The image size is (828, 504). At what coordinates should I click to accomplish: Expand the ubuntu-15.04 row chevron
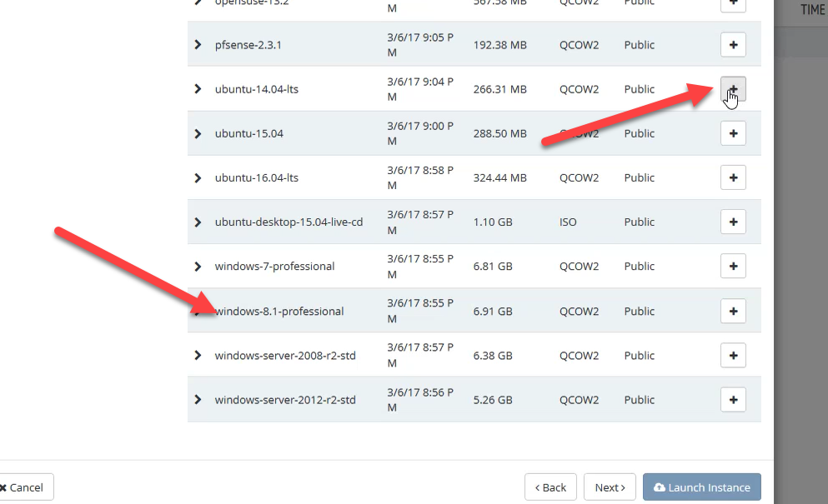click(198, 133)
